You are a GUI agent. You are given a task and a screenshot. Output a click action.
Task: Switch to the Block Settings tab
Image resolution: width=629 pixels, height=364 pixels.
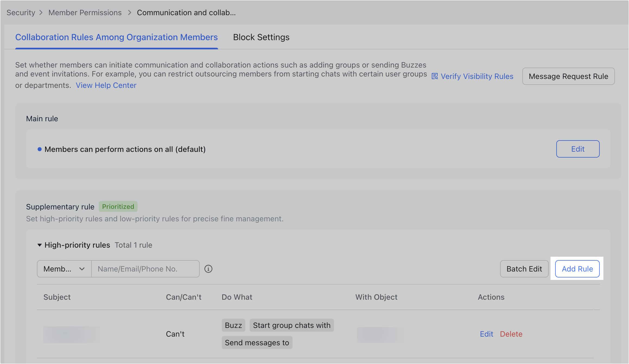point(261,37)
